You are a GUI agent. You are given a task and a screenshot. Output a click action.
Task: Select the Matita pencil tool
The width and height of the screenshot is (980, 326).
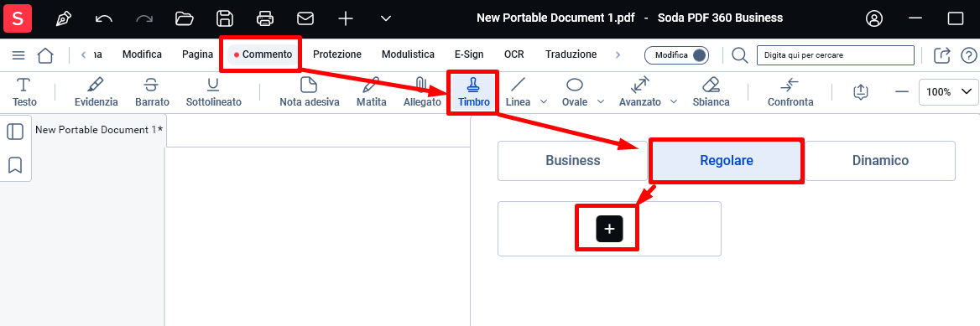click(371, 92)
